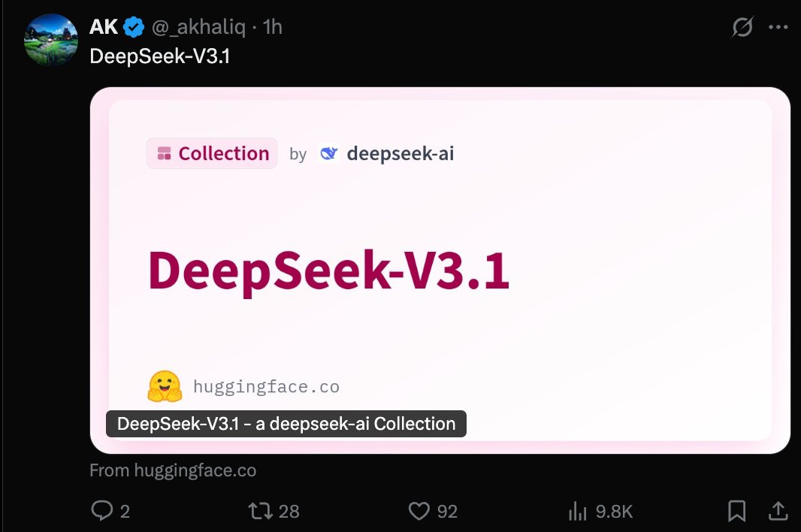Image resolution: width=801 pixels, height=532 pixels.
Task: Click the large DeepSeek-V3.1 card title
Action: pyautogui.click(x=328, y=270)
